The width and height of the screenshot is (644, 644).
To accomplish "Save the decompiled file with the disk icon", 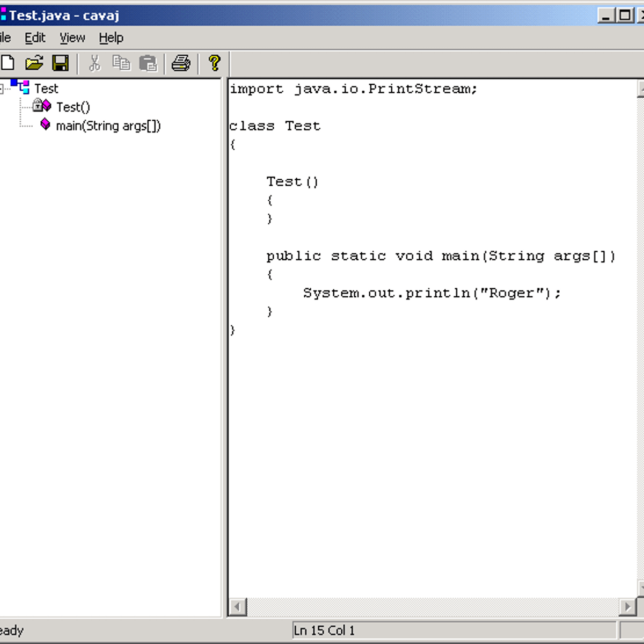I will click(x=61, y=63).
